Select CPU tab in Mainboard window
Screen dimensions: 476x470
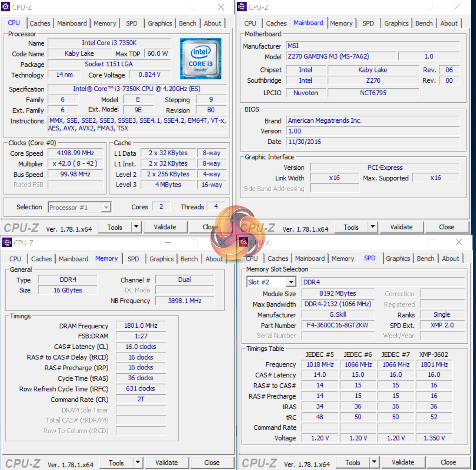pyautogui.click(x=250, y=23)
